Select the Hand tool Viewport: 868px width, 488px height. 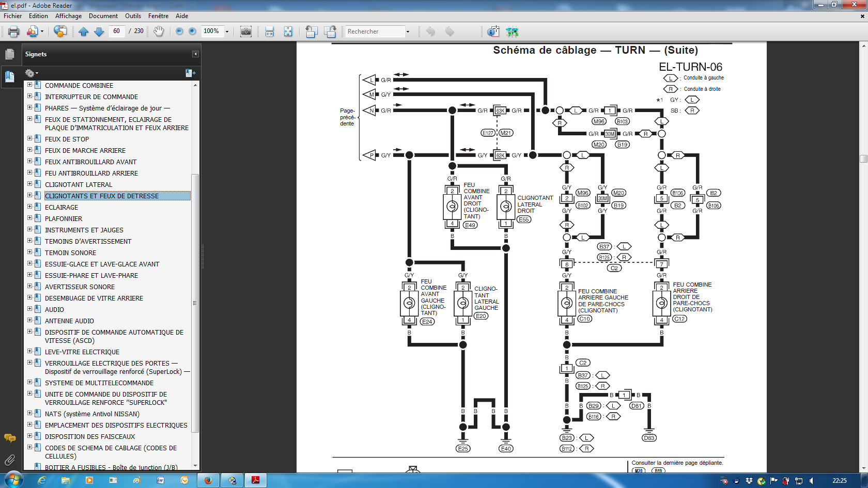coord(159,32)
